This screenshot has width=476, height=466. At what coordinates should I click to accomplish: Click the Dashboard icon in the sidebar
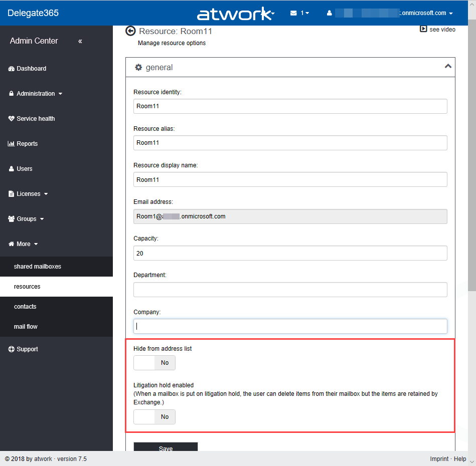coord(12,69)
